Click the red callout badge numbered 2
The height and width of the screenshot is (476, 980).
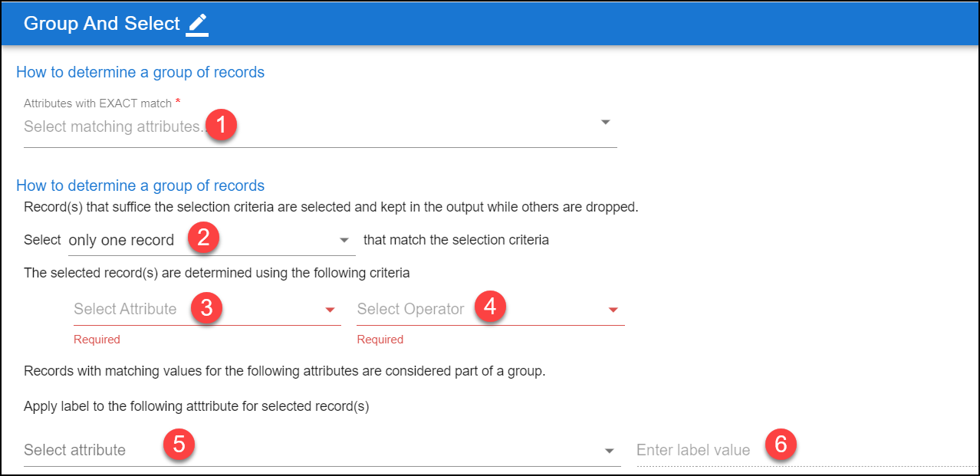[x=203, y=238]
